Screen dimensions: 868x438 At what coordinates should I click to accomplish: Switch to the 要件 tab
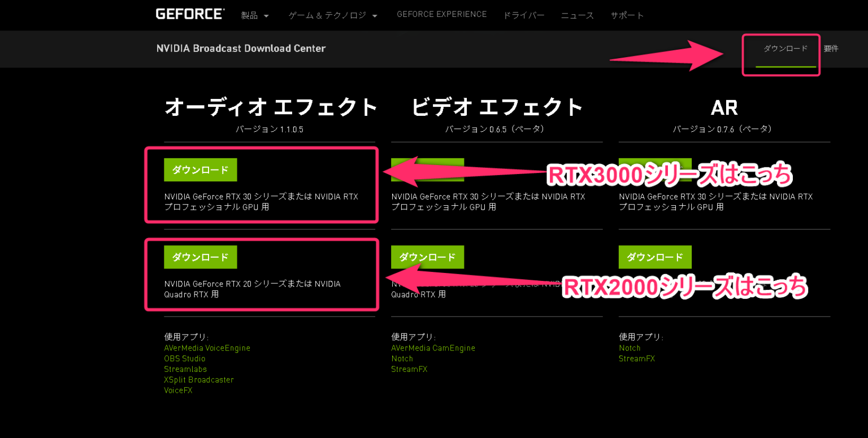(831, 48)
